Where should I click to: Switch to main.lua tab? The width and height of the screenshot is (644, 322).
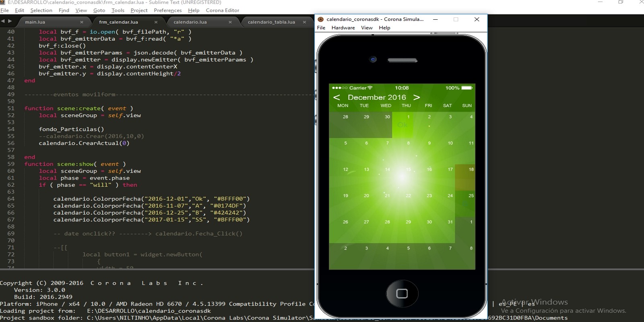pyautogui.click(x=35, y=22)
